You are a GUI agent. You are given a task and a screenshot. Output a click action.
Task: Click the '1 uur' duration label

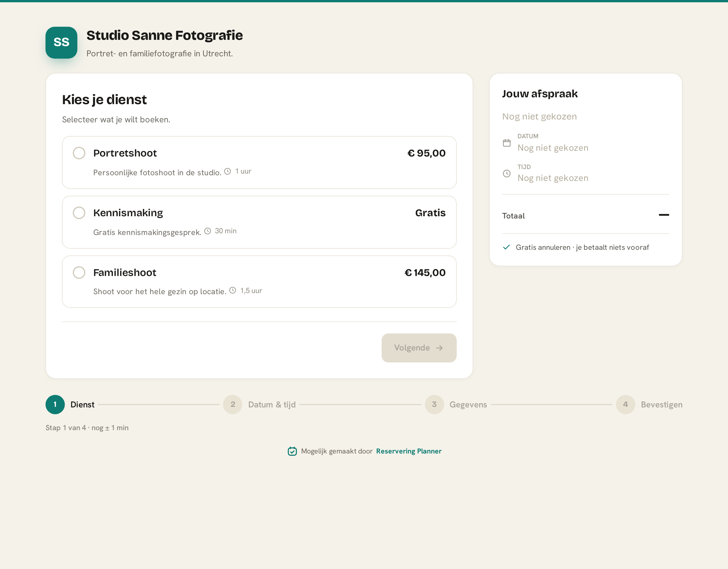[243, 172]
